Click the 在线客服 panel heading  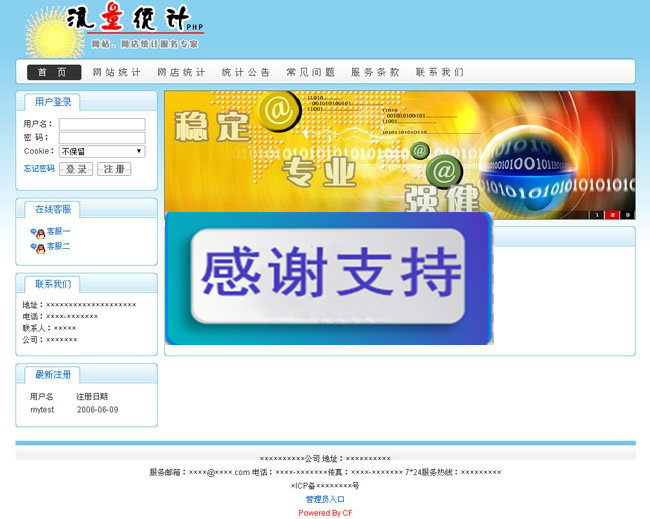click(x=53, y=209)
